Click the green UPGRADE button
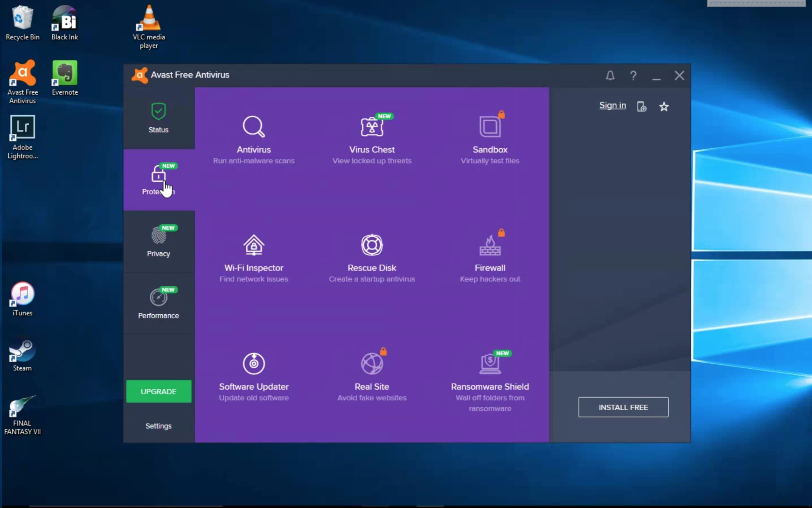Viewport: 812px width, 508px height. (159, 391)
